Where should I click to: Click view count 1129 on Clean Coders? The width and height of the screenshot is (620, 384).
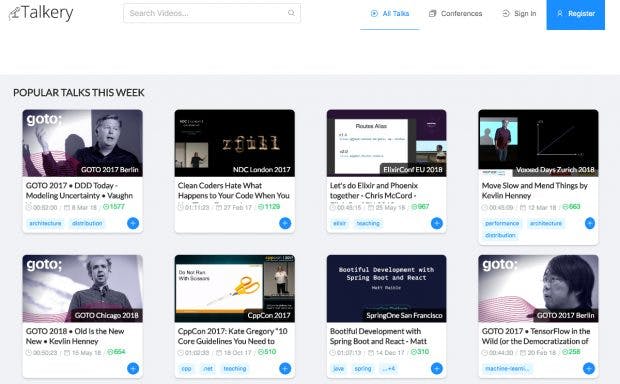(x=269, y=206)
